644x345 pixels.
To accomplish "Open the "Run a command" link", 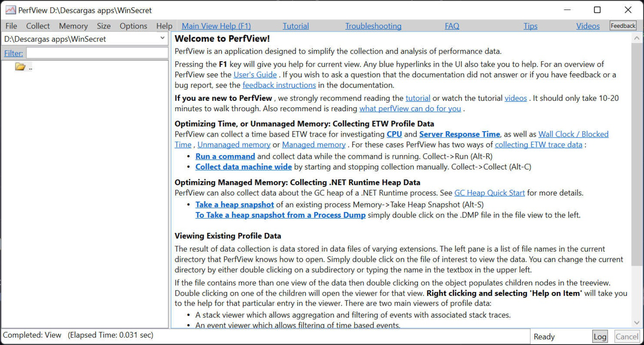I will [x=225, y=156].
